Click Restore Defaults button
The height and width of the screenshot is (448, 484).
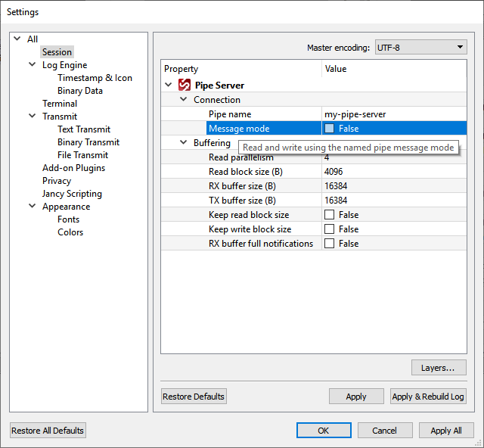click(194, 397)
